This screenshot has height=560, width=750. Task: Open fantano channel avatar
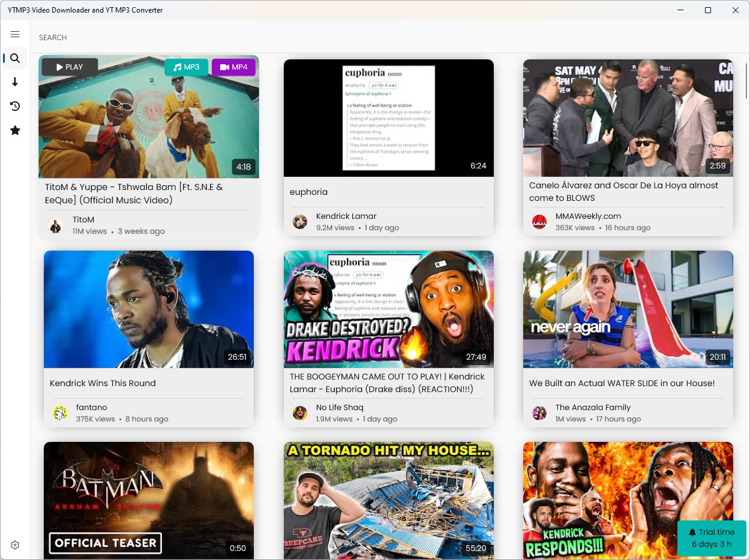pyautogui.click(x=60, y=413)
